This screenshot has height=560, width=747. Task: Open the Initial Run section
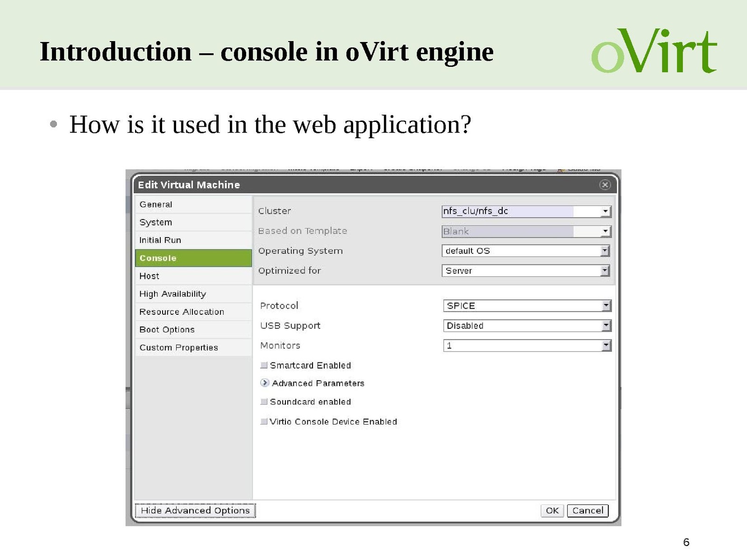pos(193,240)
